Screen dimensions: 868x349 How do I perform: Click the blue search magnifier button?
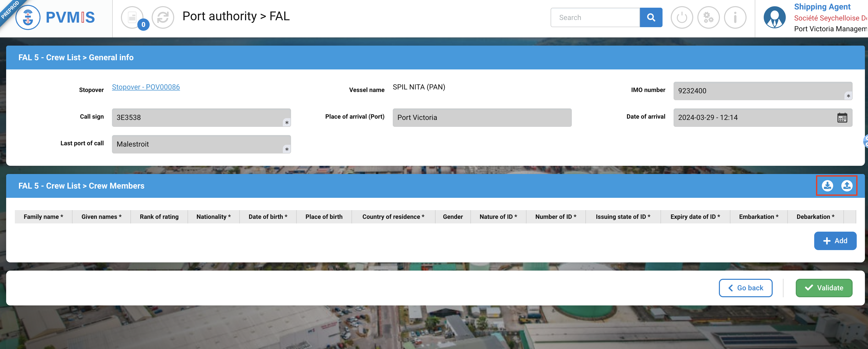point(651,17)
